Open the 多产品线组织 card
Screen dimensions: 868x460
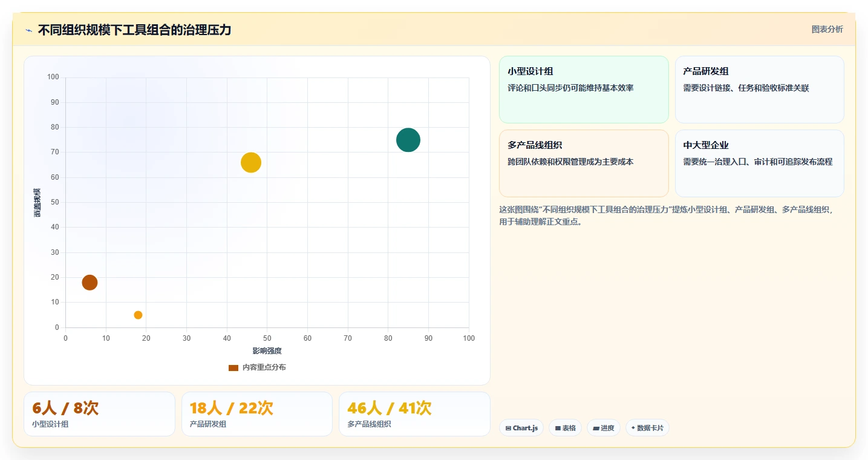(x=584, y=163)
